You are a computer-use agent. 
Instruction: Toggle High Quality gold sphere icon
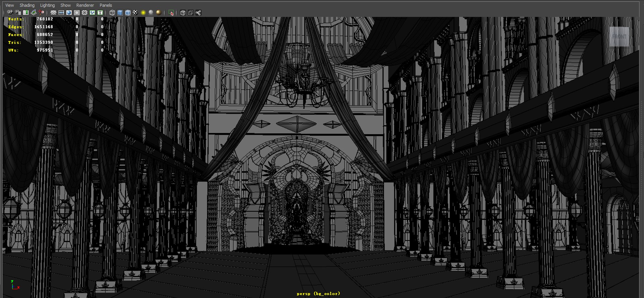pyautogui.click(x=159, y=13)
